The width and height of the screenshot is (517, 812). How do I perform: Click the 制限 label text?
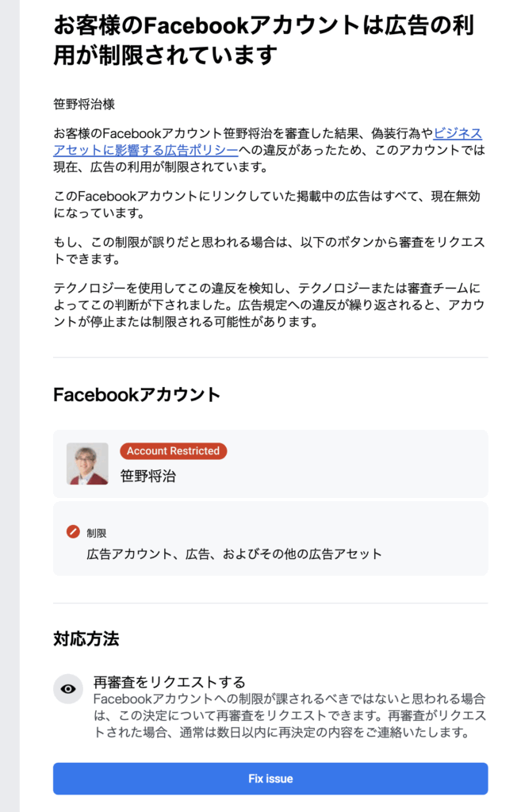(97, 532)
